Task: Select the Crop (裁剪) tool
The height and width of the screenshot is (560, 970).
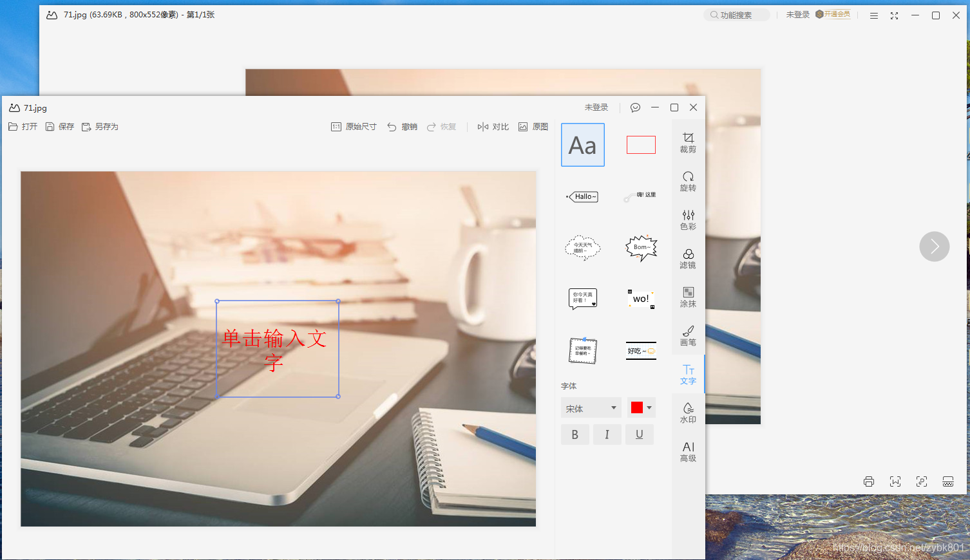Action: click(x=688, y=143)
